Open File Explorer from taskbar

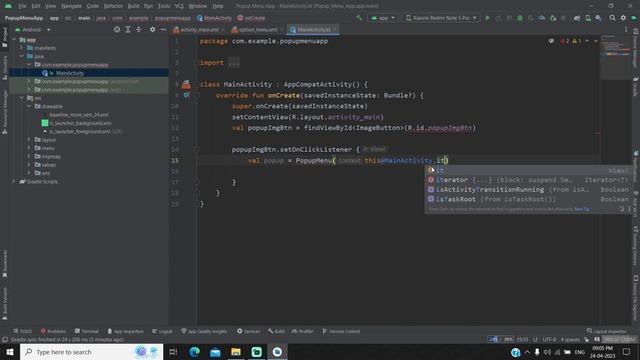click(236, 352)
